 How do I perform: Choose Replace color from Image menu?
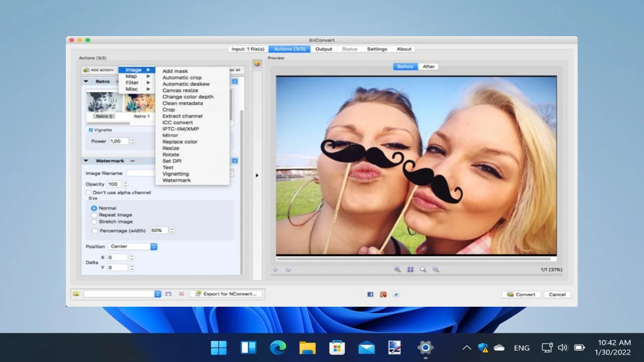click(193, 142)
